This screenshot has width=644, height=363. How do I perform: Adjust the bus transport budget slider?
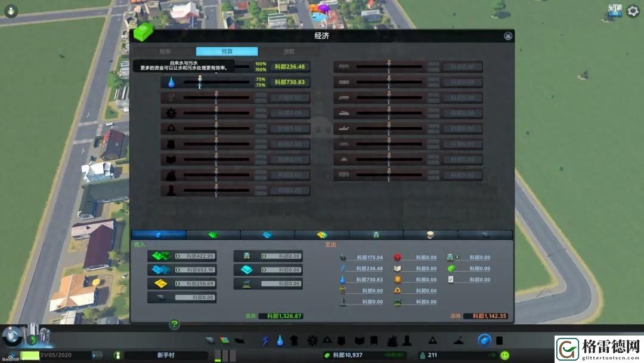pos(389,67)
